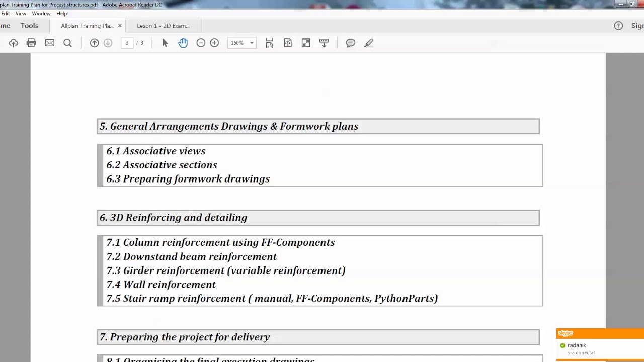The height and width of the screenshot is (362, 644).
Task: Click heading '5. General Arrangements Drawings & Formwork plans'
Action: (x=229, y=126)
